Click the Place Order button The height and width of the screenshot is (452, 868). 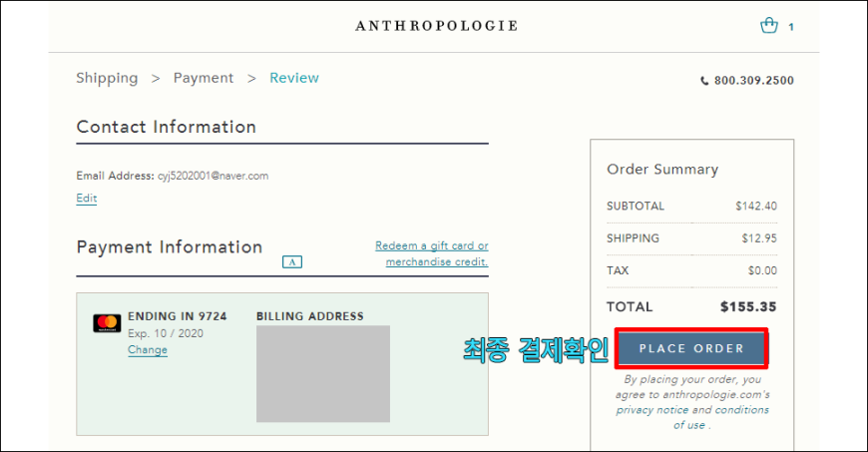coord(691,348)
